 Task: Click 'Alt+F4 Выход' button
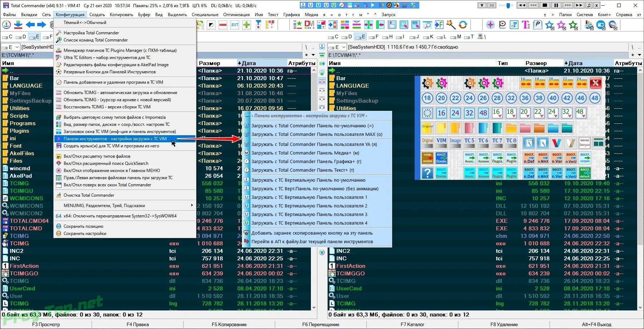[596, 325]
